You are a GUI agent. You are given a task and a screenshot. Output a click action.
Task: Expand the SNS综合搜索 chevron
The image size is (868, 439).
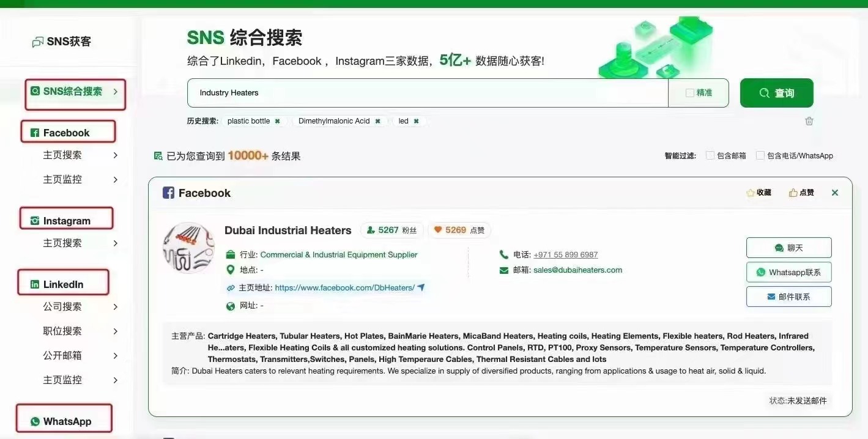[115, 92]
